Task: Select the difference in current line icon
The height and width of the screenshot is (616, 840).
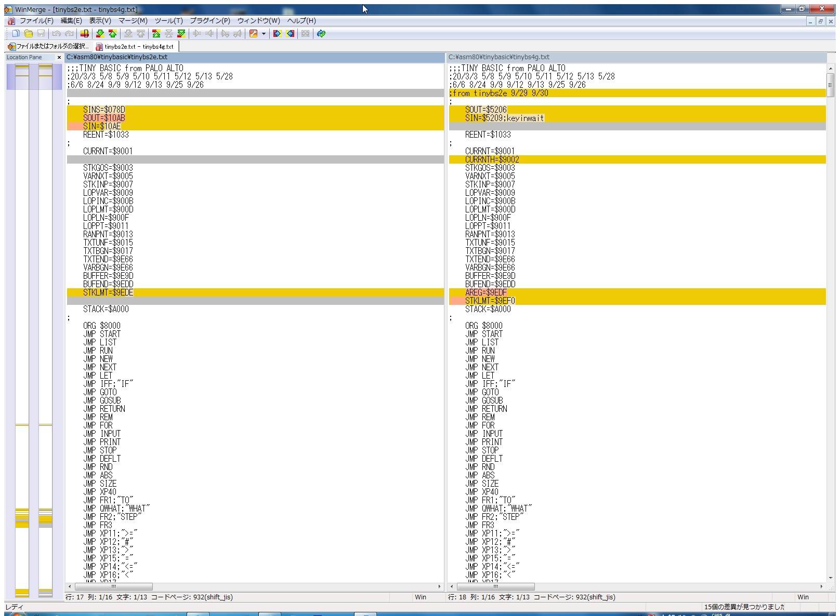Action: pos(85,33)
